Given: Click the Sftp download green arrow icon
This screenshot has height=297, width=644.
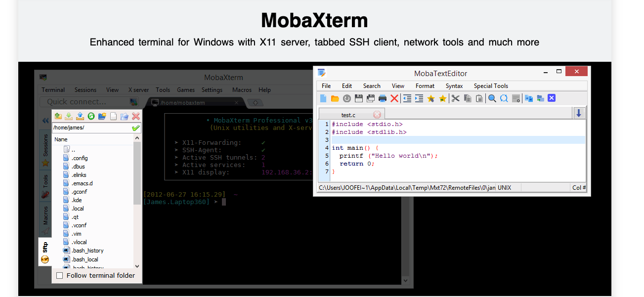Looking at the screenshot, I should pos(69,116).
